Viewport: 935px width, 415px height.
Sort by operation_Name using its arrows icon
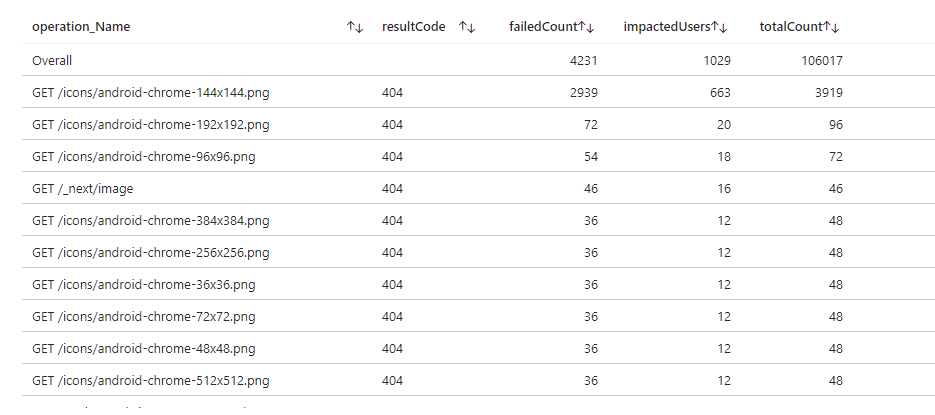coord(354,27)
